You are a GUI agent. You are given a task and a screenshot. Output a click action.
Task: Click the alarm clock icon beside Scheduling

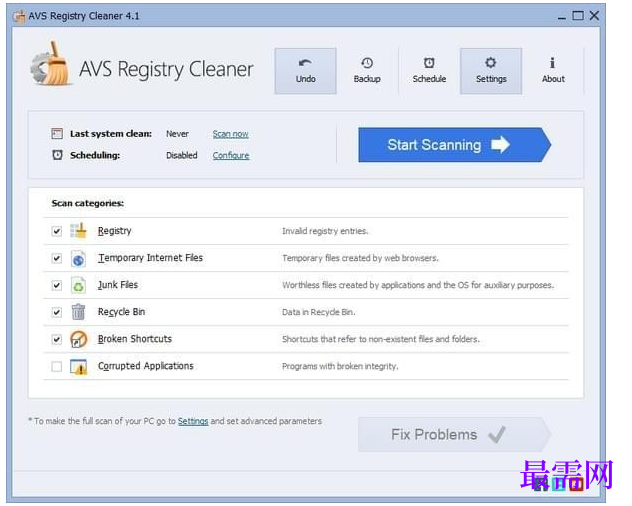tap(57, 155)
